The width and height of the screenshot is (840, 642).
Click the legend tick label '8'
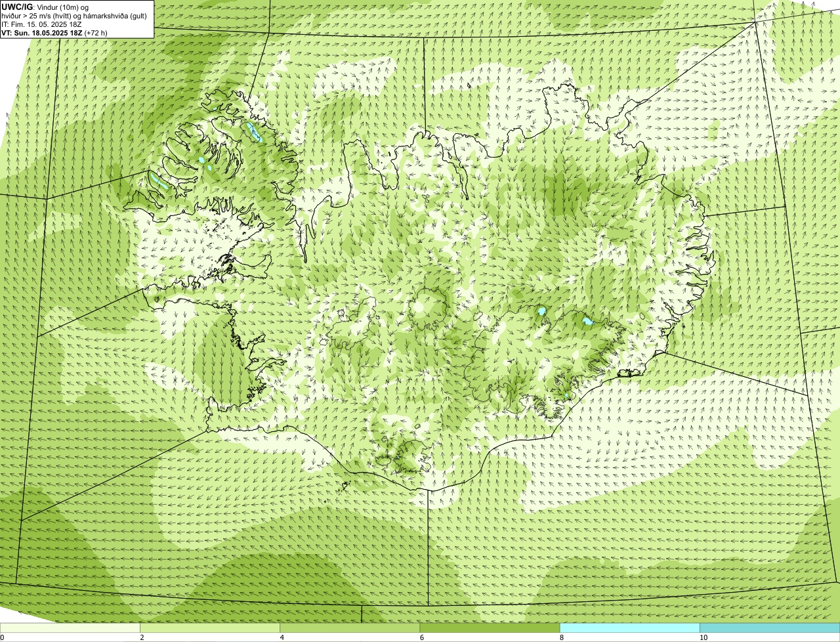[562, 637]
